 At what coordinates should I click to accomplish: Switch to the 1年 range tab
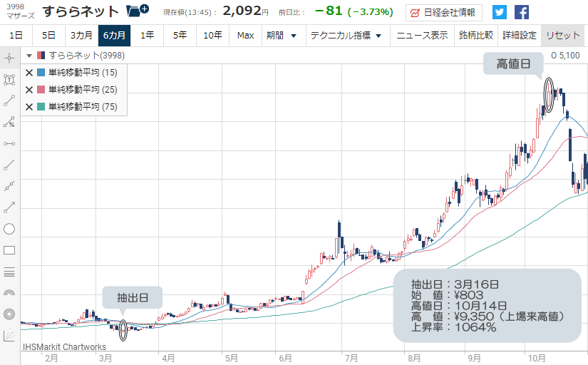coord(147,36)
